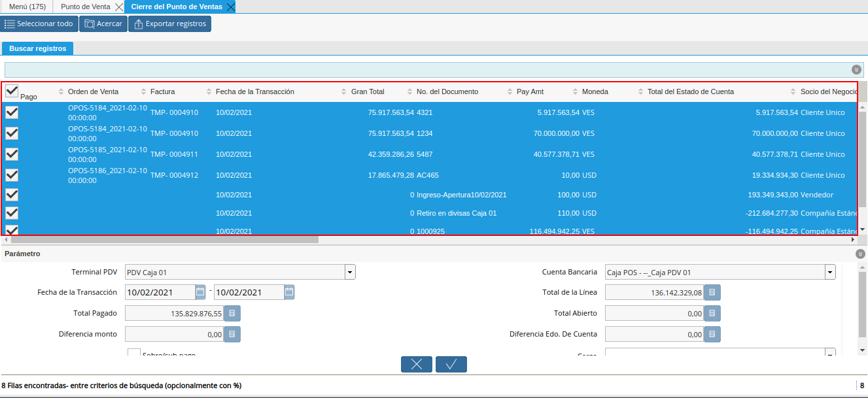Uncheck the row with document 4321
Image resolution: width=868 pixels, height=398 pixels.
click(x=12, y=112)
